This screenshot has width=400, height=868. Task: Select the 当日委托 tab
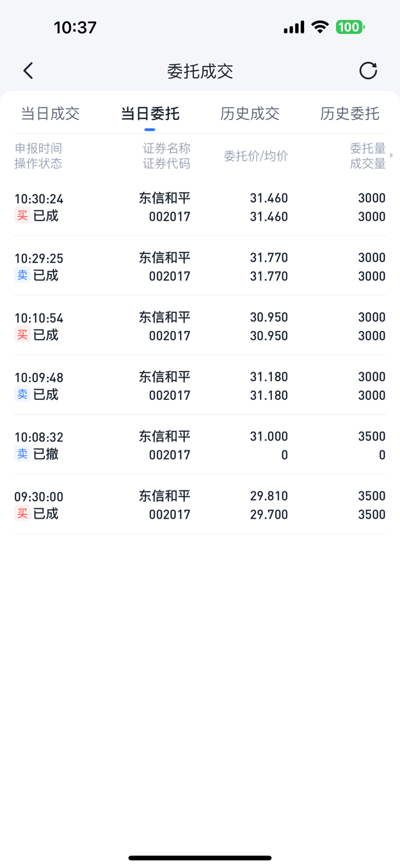coord(150,114)
